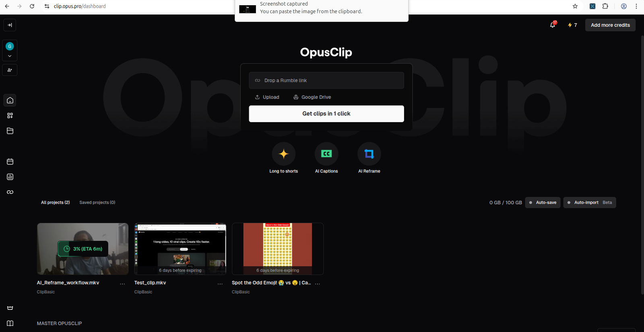Open the learning center book icon
The height and width of the screenshot is (332, 644).
pos(10,323)
